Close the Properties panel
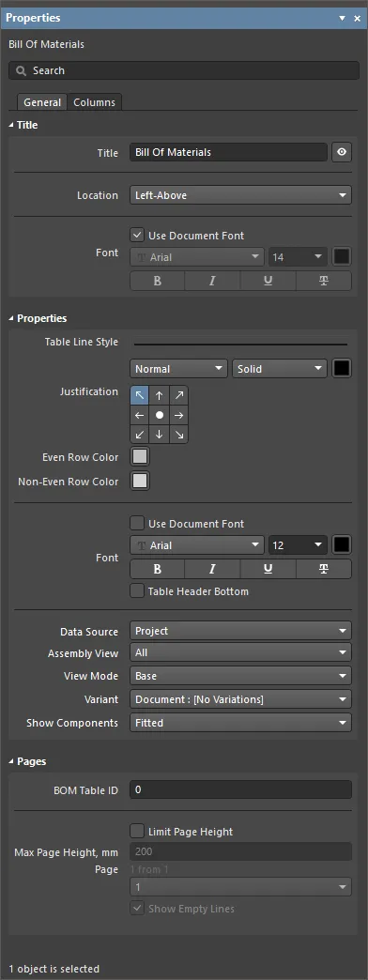368x980 pixels. click(x=358, y=18)
